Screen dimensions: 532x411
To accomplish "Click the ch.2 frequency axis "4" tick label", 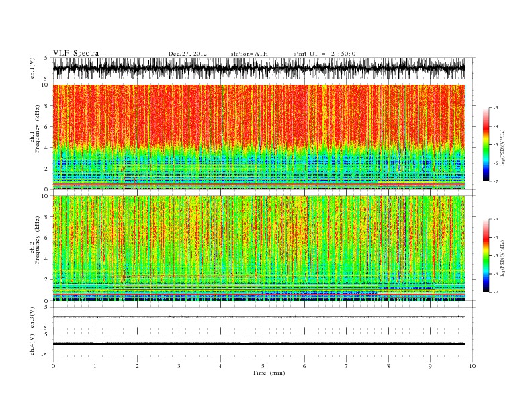I will (47, 259).
